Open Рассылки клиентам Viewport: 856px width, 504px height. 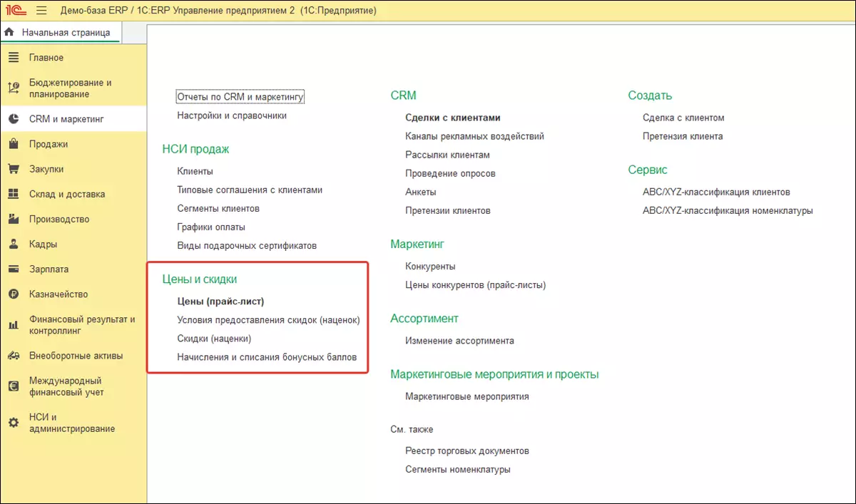point(447,155)
